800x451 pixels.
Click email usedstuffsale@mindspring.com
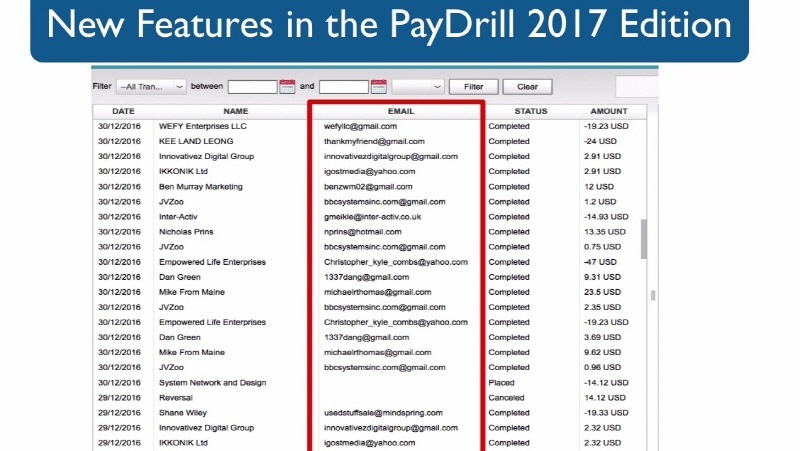383,413
